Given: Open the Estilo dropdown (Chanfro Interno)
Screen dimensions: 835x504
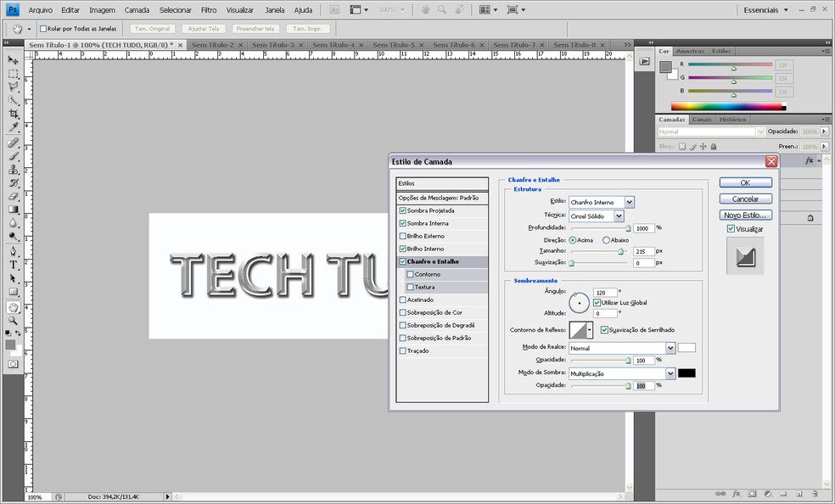Looking at the screenshot, I should point(629,202).
